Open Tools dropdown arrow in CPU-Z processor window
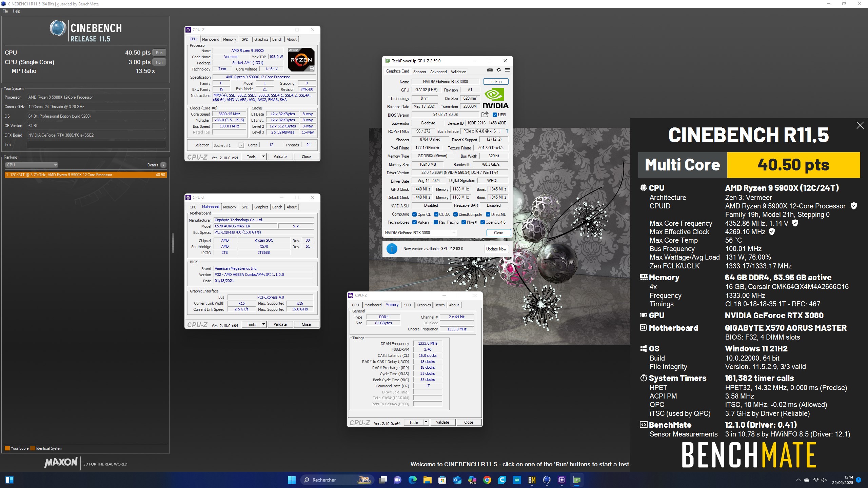 [x=263, y=157]
